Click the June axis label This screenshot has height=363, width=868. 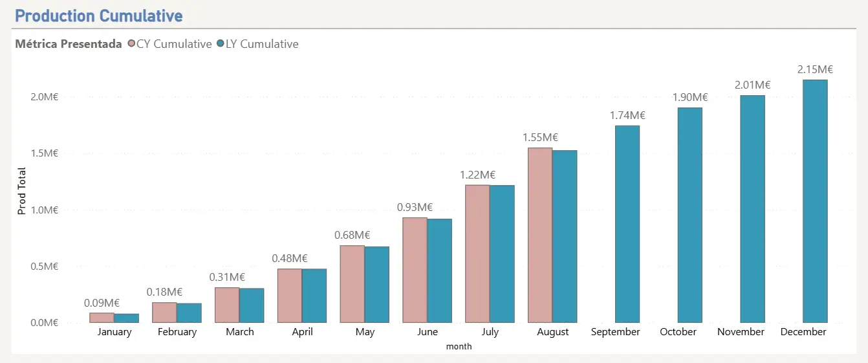428,332
